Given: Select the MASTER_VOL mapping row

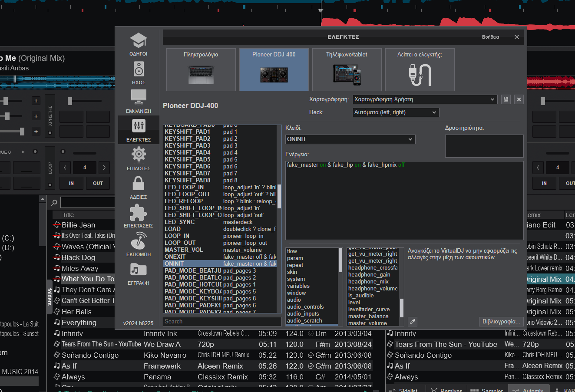Looking at the screenshot, I should (x=220, y=250).
